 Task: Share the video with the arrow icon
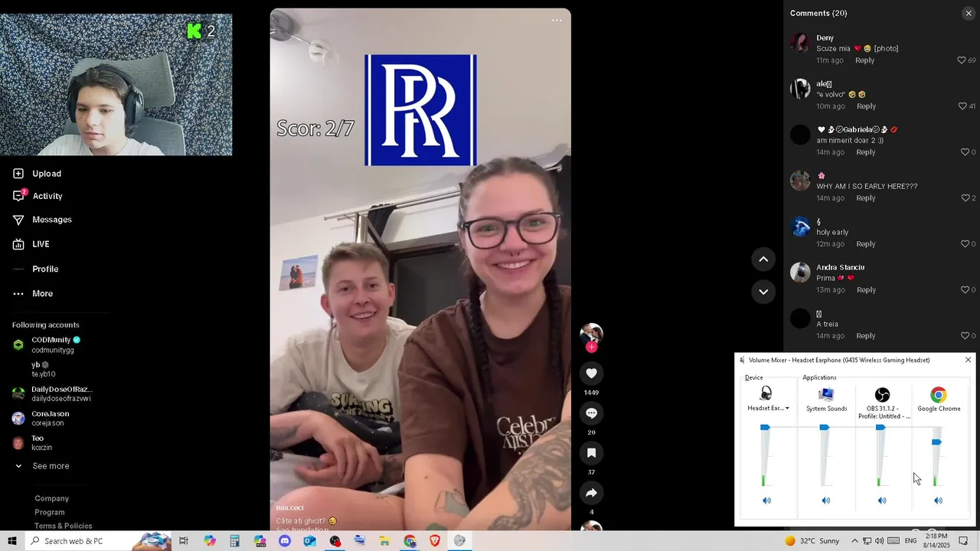tap(591, 493)
